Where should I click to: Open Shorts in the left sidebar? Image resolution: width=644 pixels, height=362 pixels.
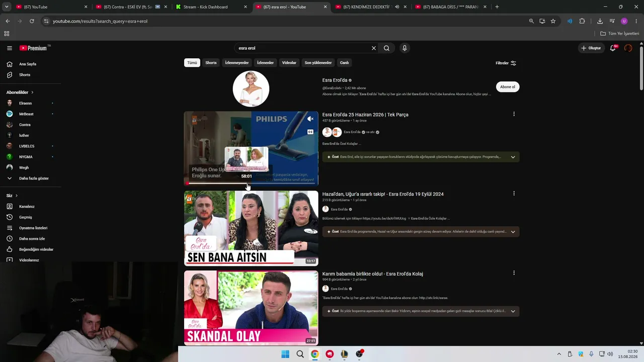point(30,75)
